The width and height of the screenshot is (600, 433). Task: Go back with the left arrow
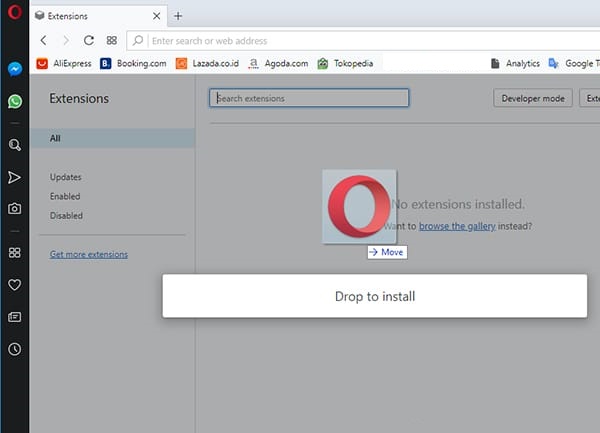pyautogui.click(x=44, y=40)
